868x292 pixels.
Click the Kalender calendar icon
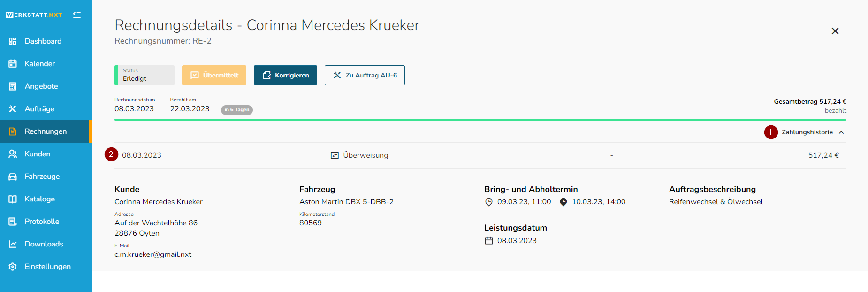tap(13, 64)
